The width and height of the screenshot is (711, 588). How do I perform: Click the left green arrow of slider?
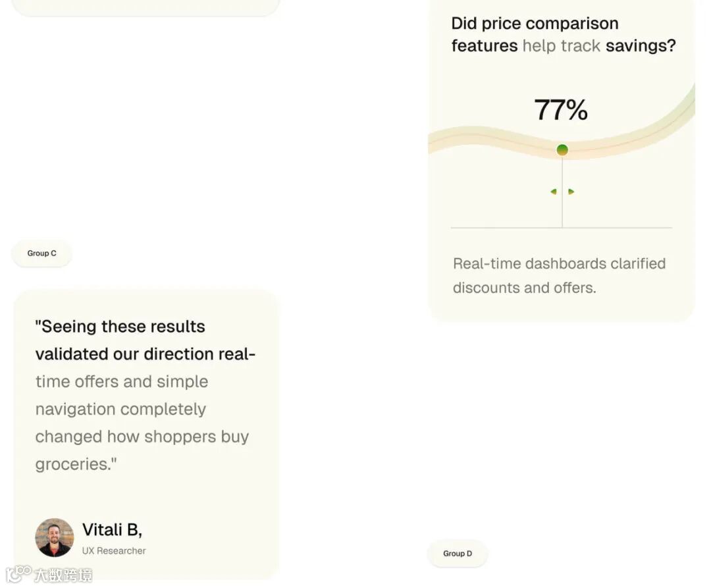pyautogui.click(x=554, y=192)
